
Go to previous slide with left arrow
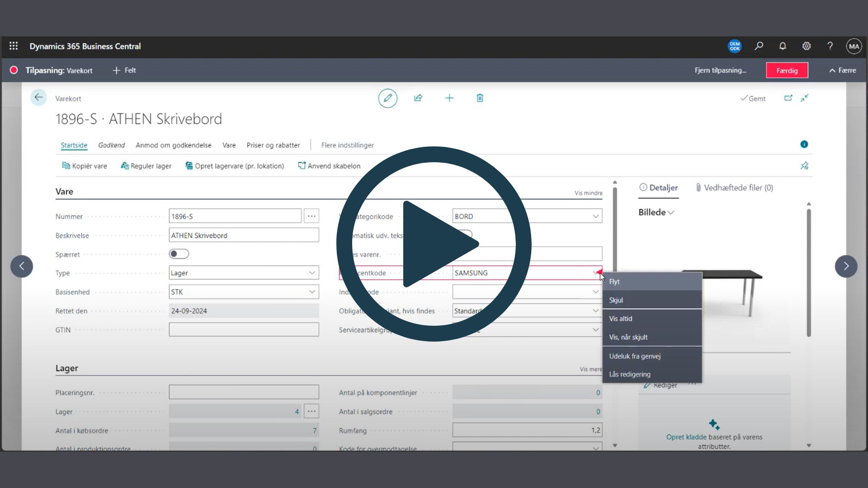[22, 266]
